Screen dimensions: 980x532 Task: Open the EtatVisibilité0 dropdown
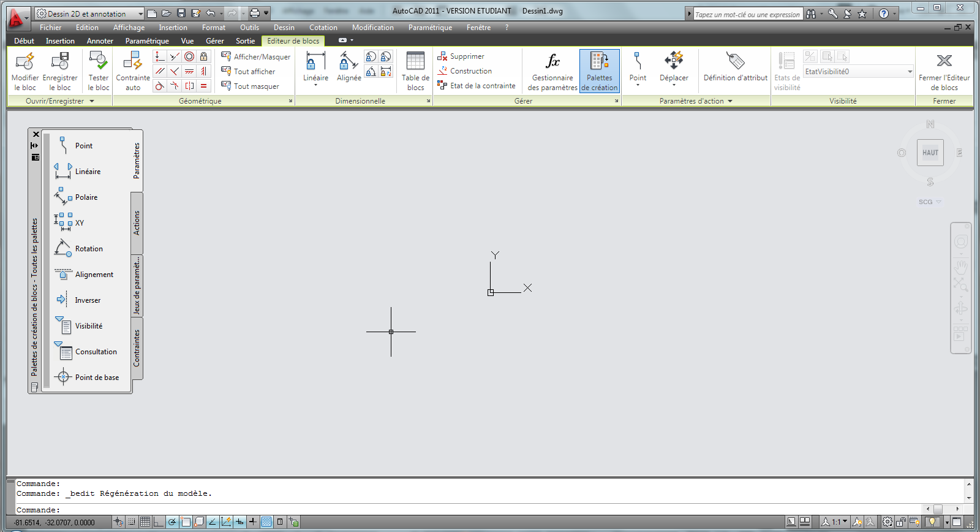910,72
